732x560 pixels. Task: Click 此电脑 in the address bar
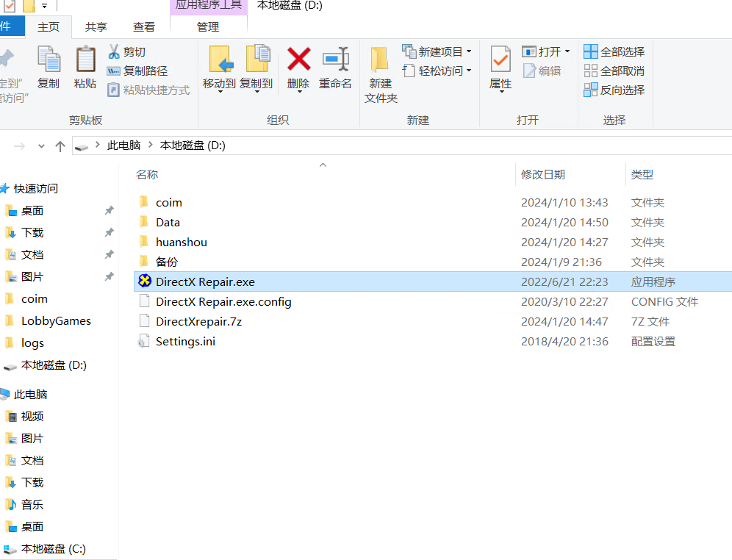point(123,146)
